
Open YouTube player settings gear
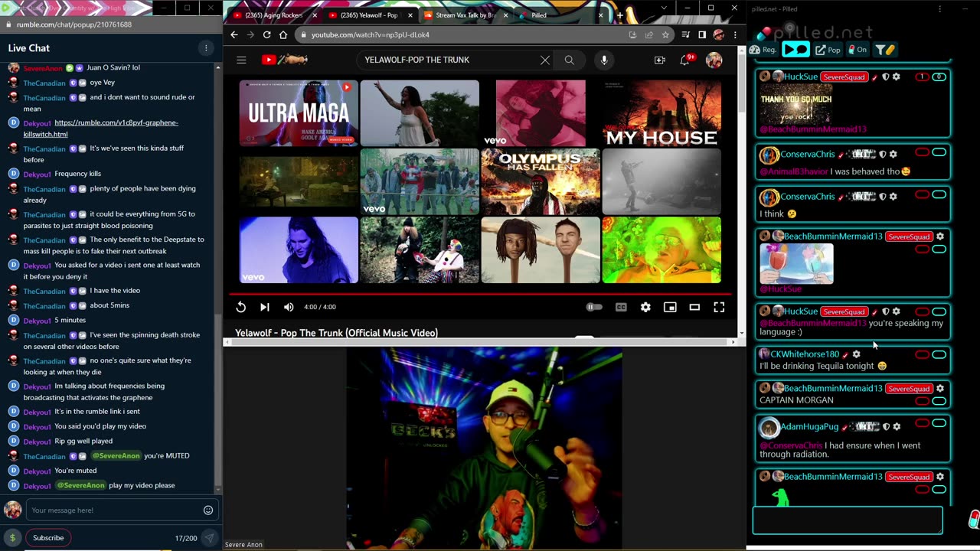click(645, 307)
